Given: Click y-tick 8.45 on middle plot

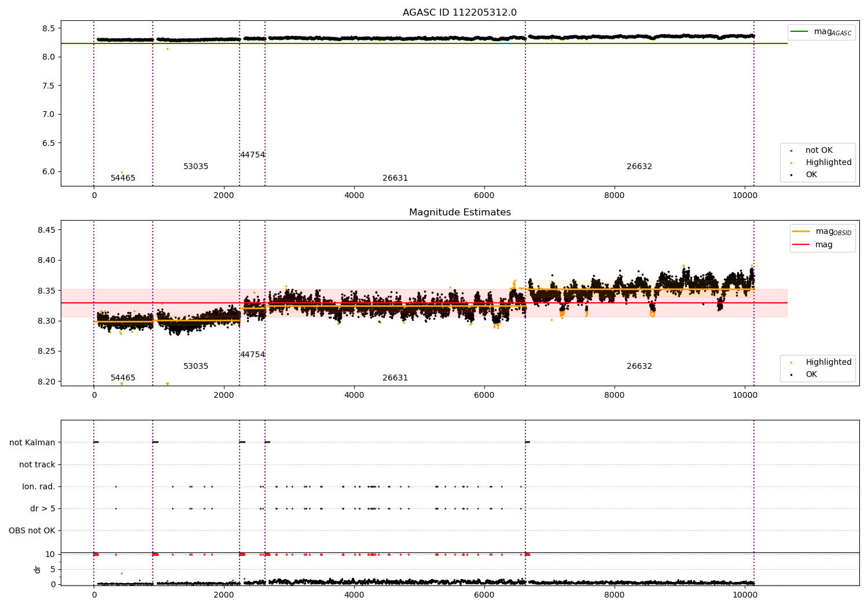Looking at the screenshot, I should pyautogui.click(x=46, y=230).
